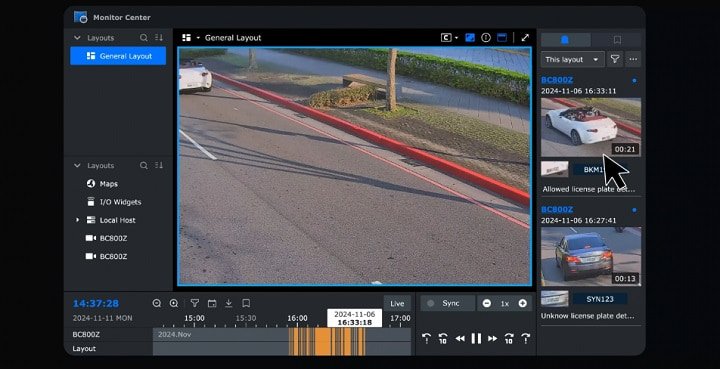
Task: Filter alerts using the funnel icon
Action: tap(615, 59)
